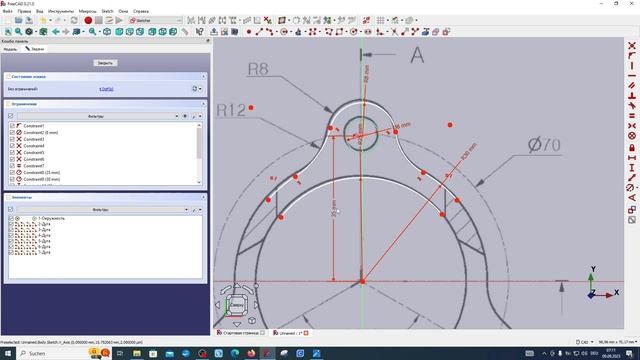
Task: Open the Sketcher workbench dropdown
Action: [x=155, y=20]
